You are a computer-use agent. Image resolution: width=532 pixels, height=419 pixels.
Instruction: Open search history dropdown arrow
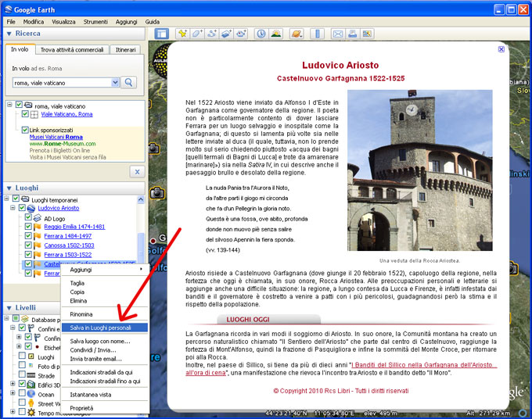tap(115, 82)
